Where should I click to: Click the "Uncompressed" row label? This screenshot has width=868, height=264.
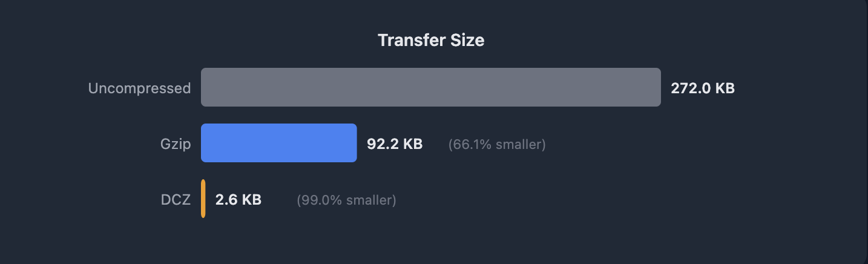[139, 88]
